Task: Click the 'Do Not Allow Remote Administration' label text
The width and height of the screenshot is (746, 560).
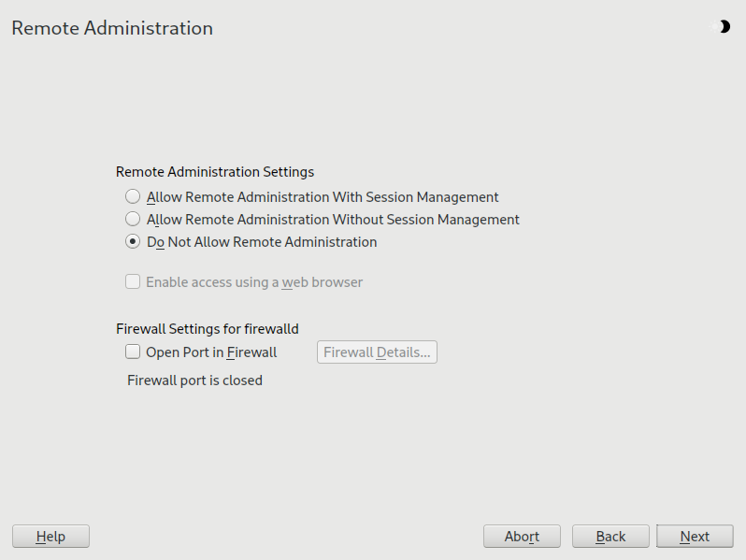Action: pos(262,242)
